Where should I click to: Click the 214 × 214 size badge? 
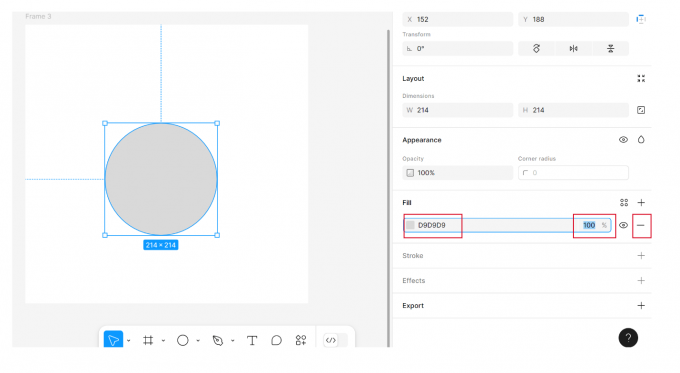point(160,245)
